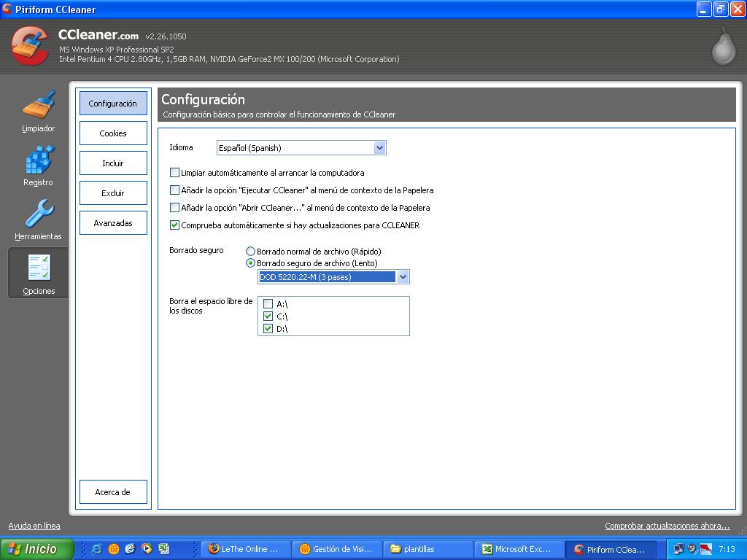
Task: Open the DOD 5220.22-M passes dropdown
Action: (333, 276)
